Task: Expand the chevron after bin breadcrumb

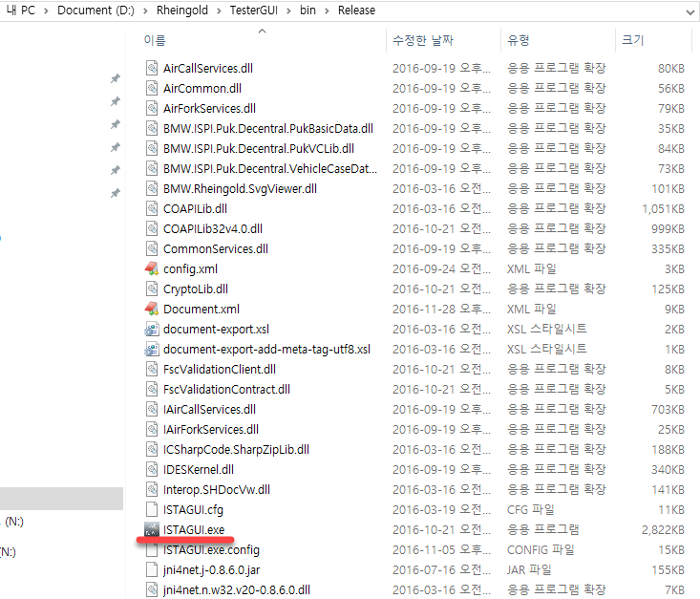Action: coord(327,11)
